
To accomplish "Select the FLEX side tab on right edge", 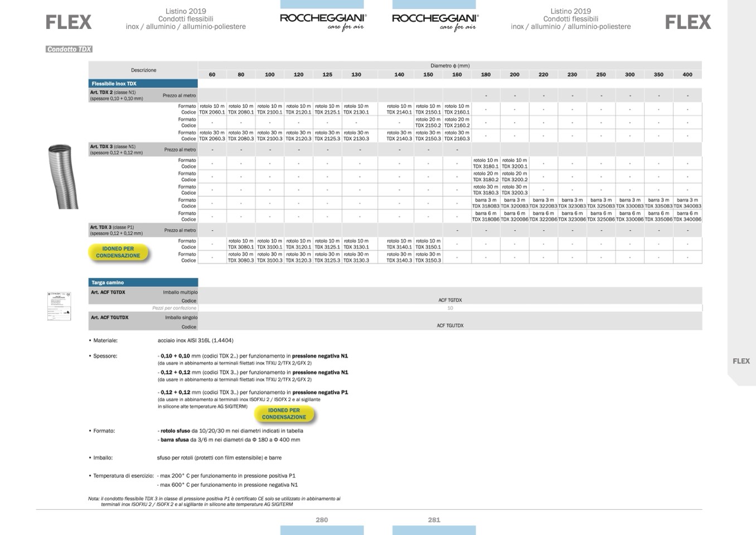I will coord(741,361).
